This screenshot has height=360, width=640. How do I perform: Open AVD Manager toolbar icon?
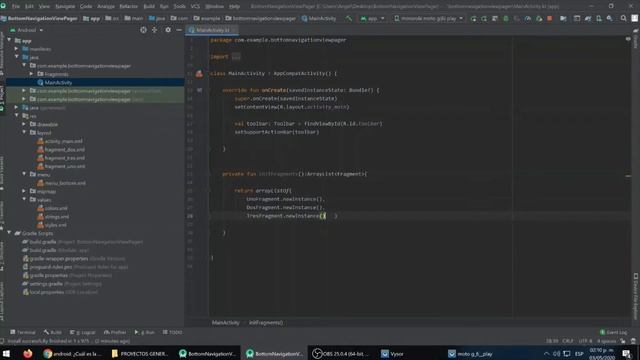599,18
